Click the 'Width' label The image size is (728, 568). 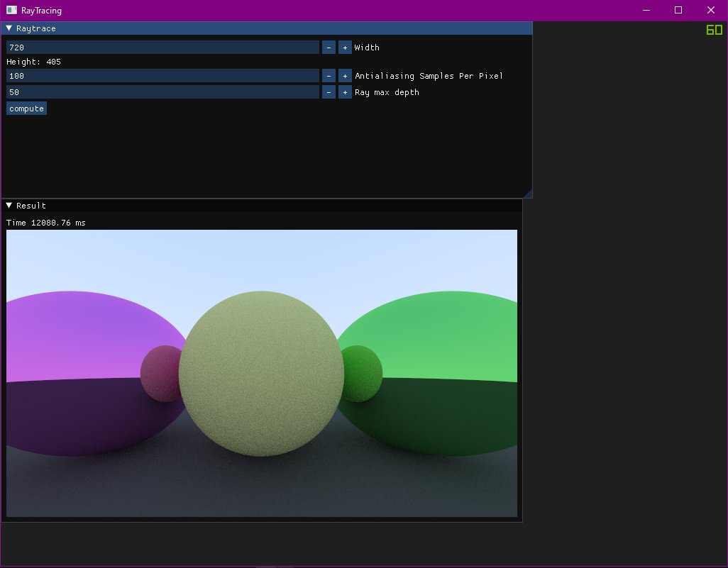(367, 48)
